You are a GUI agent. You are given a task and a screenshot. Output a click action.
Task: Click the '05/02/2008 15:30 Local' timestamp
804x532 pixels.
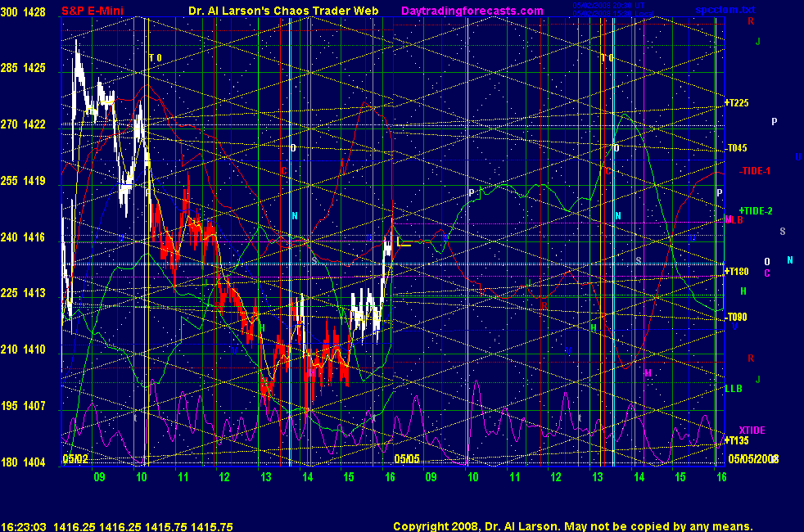point(613,13)
